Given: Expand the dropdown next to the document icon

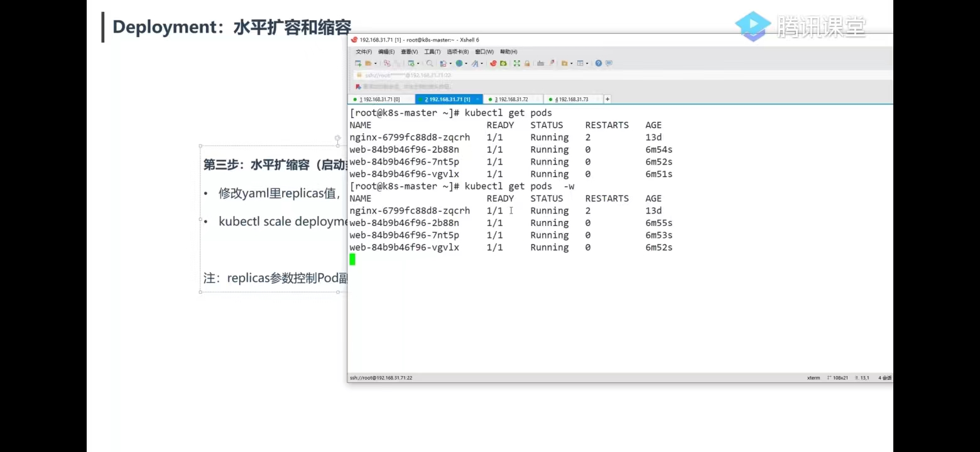Looking at the screenshot, I should coord(450,63).
